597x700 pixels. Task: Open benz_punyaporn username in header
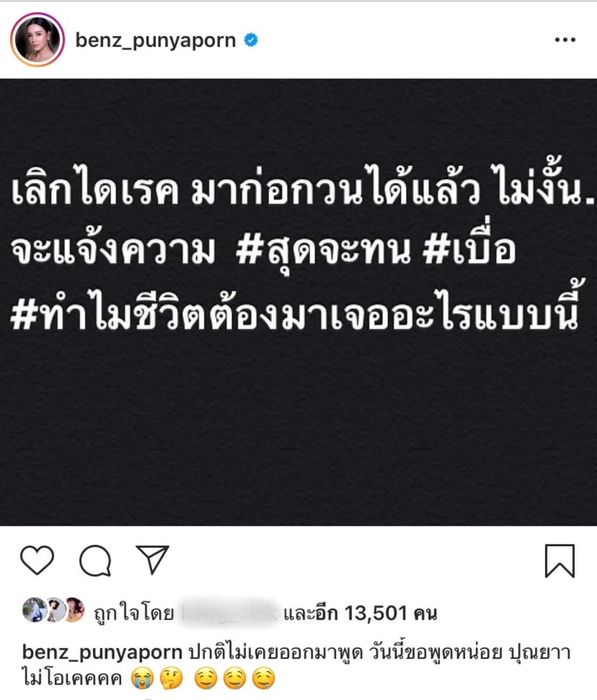(x=155, y=41)
